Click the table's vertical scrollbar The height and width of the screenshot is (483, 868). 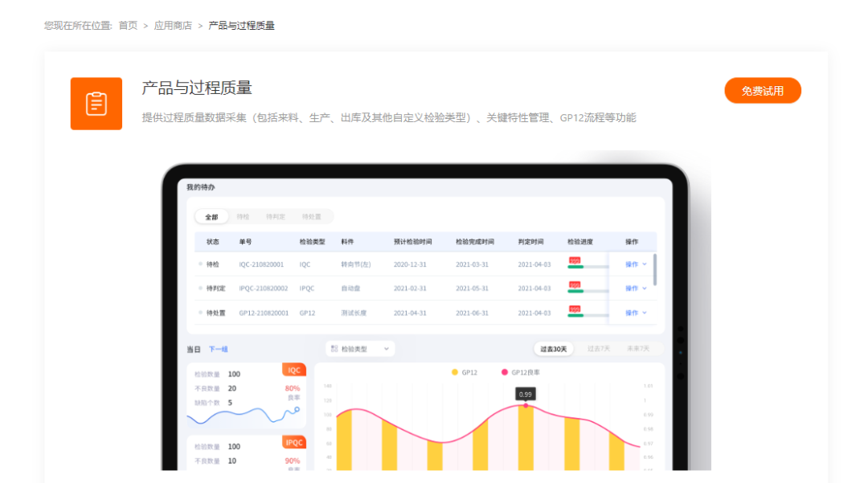click(655, 269)
